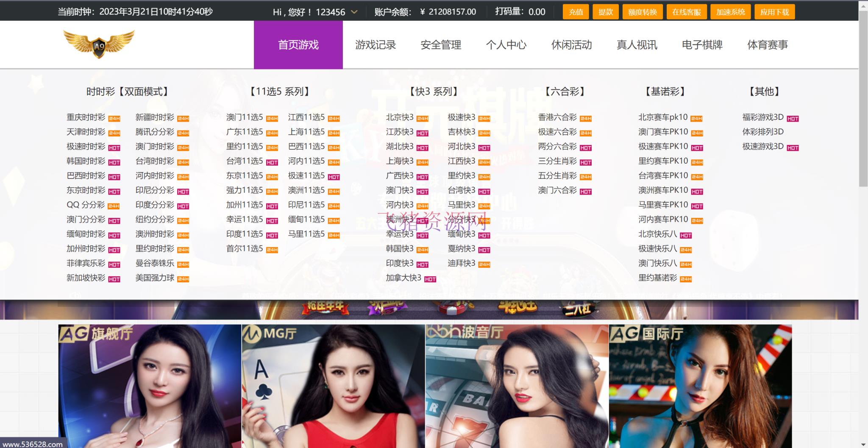Viewport: 868px width, 448px height.
Task: Open the 应用下载 app download page
Action: point(775,12)
